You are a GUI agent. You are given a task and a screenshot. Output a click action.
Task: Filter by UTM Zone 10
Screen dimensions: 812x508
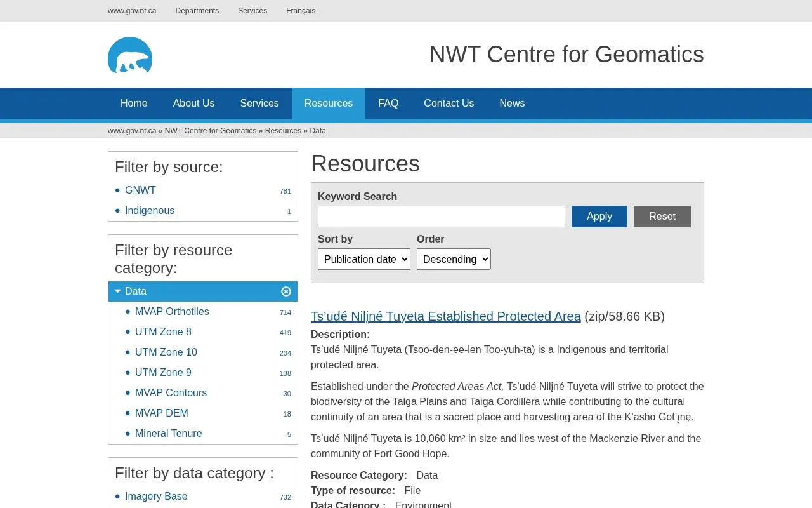click(x=166, y=352)
